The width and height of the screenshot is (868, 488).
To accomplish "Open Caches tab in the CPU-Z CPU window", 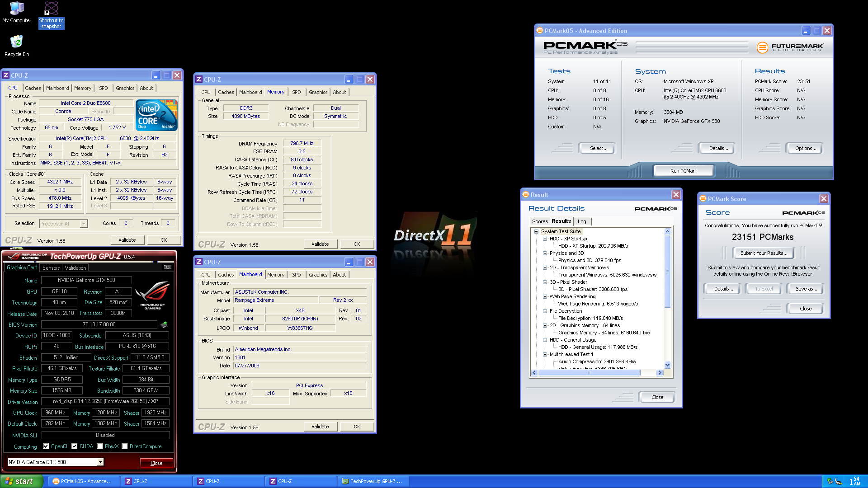I will pyautogui.click(x=33, y=88).
